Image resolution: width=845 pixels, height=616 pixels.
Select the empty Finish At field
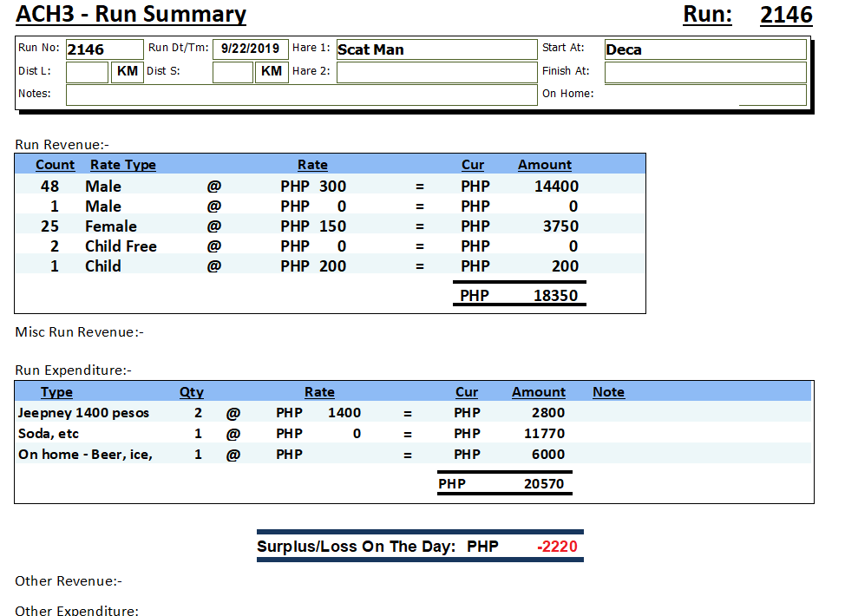pyautogui.click(x=704, y=72)
